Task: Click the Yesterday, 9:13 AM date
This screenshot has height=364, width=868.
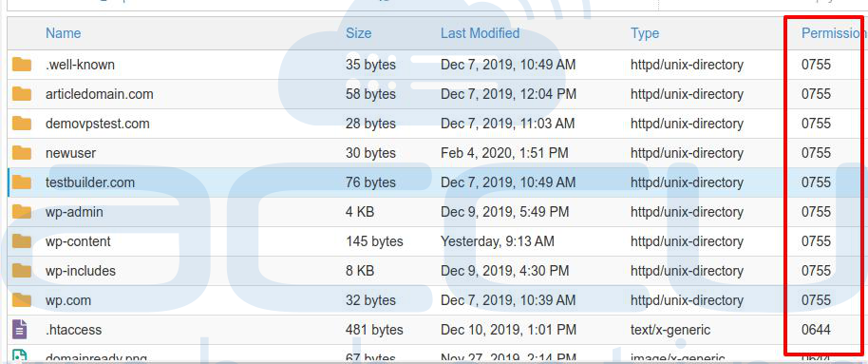Action: point(497,241)
